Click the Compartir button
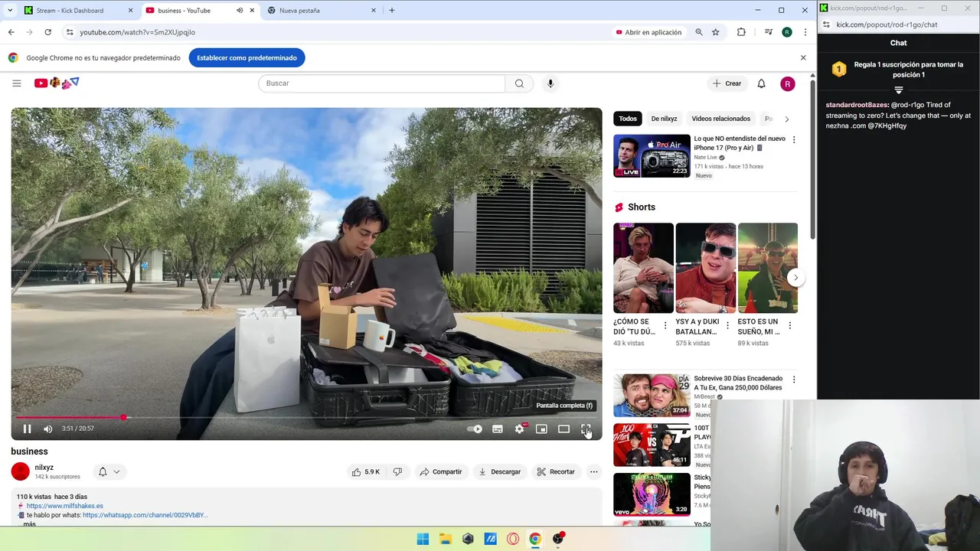980x551 pixels. pos(441,472)
